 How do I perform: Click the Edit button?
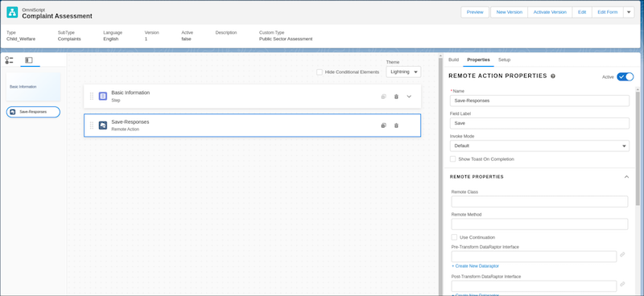582,12
